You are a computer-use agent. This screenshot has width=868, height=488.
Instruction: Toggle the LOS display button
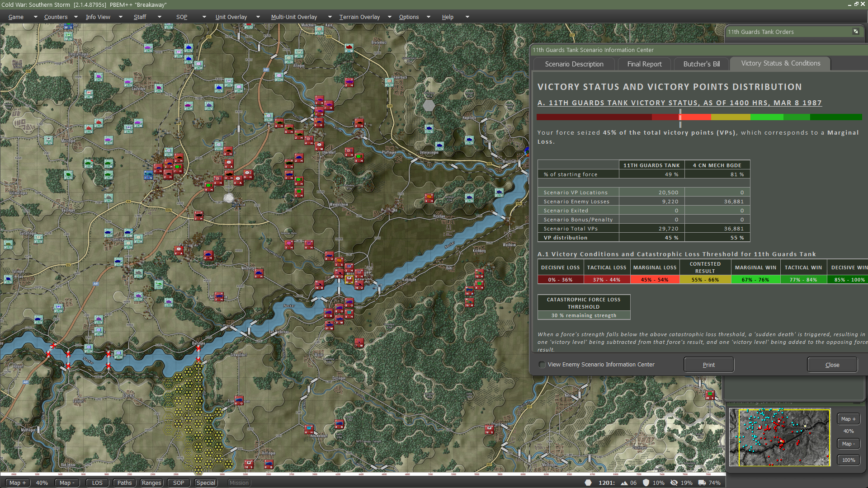(x=97, y=483)
